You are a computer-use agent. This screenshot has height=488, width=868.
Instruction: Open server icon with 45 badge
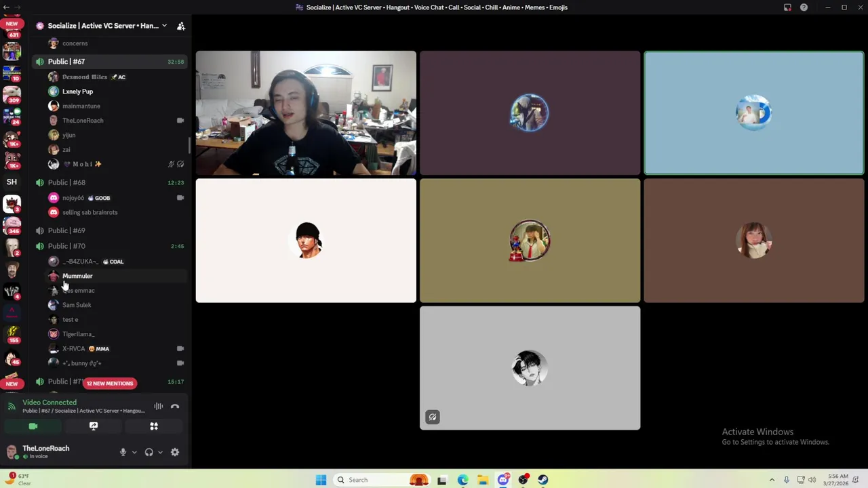pyautogui.click(x=12, y=359)
